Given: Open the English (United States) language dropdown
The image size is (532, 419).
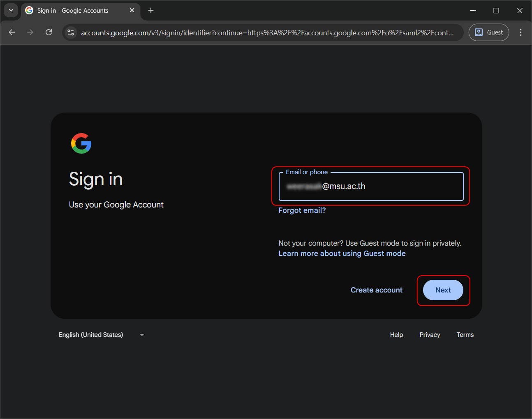Looking at the screenshot, I should point(101,335).
